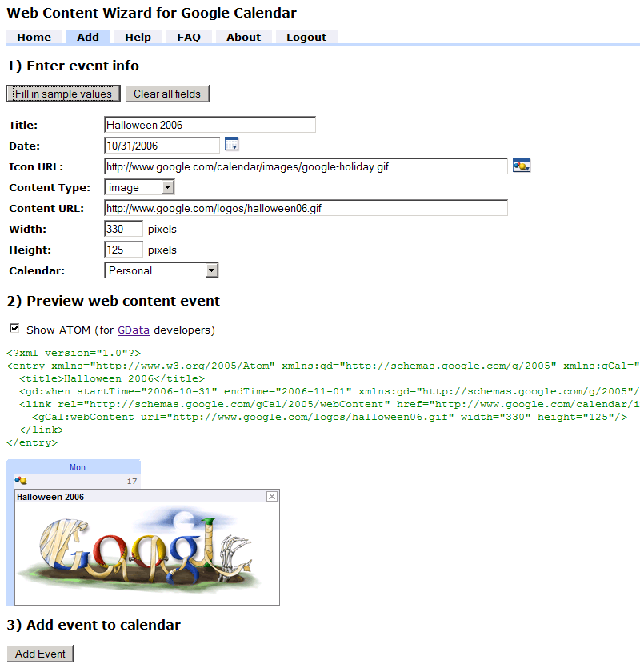This screenshot has height=672, width=640.
Task: Open the FAQ tab
Action: coord(189,38)
